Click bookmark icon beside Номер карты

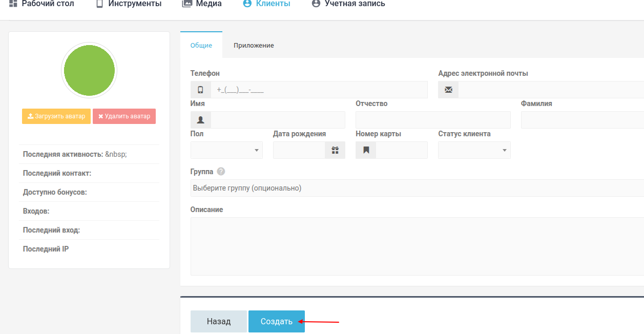point(366,150)
